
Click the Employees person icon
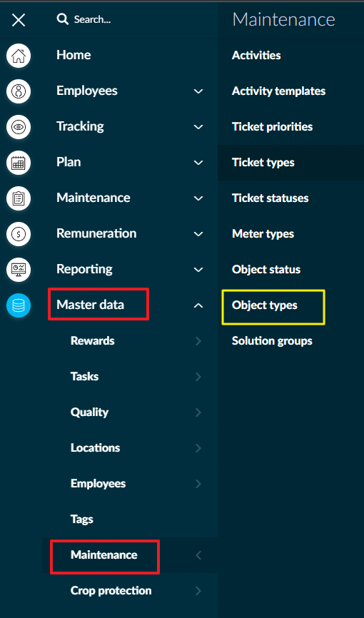point(19,91)
